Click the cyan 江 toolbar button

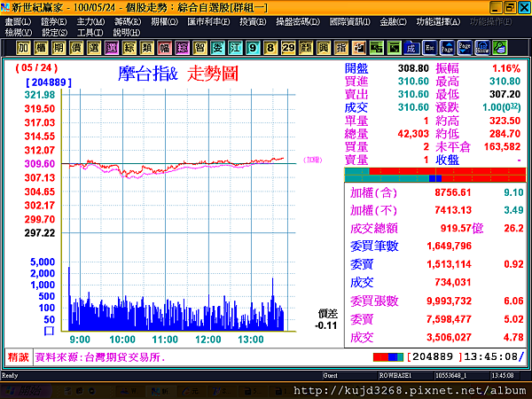pos(235,48)
